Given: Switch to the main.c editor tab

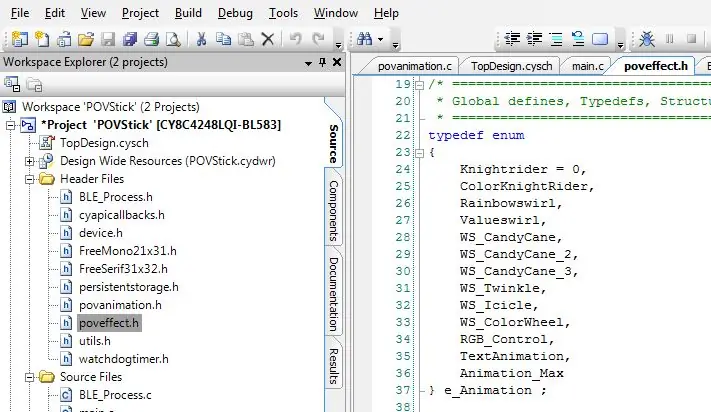Looking at the screenshot, I should point(587,66).
